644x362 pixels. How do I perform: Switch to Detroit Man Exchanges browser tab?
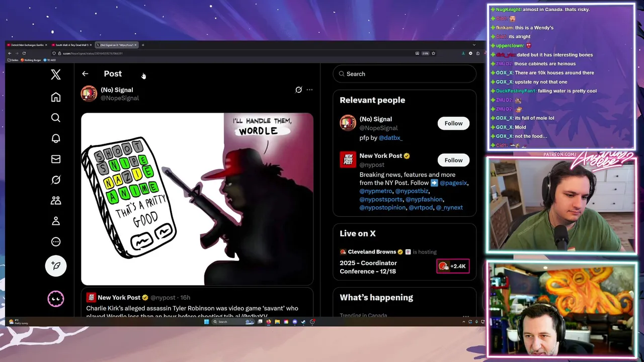27,45
